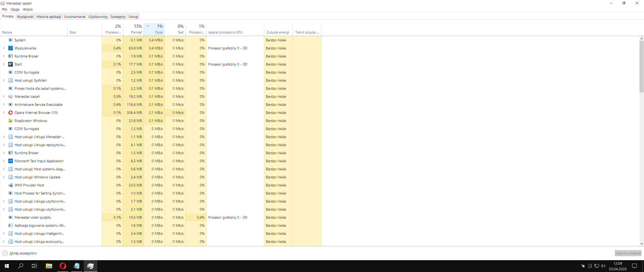The height and width of the screenshot is (272, 644).
Task: Sort by the Zużycie energii column header
Action: tap(278, 30)
